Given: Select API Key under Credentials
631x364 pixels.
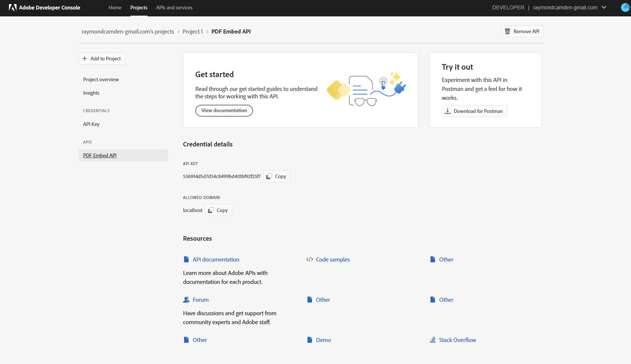Looking at the screenshot, I should 91,124.
